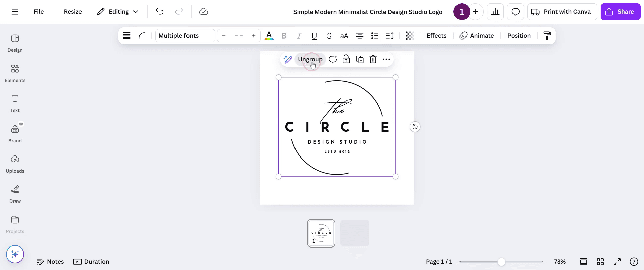The image size is (644, 270).
Task: Increase font size with plus
Action: point(254,36)
